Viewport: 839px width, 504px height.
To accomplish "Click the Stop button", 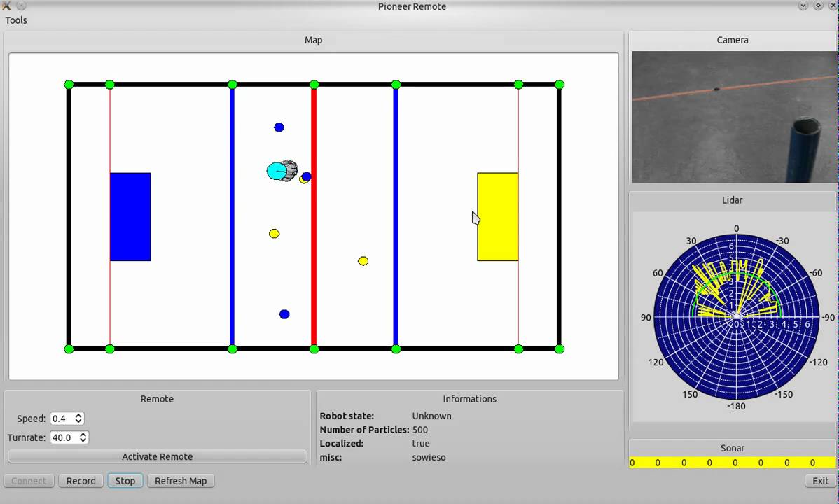I will (125, 480).
